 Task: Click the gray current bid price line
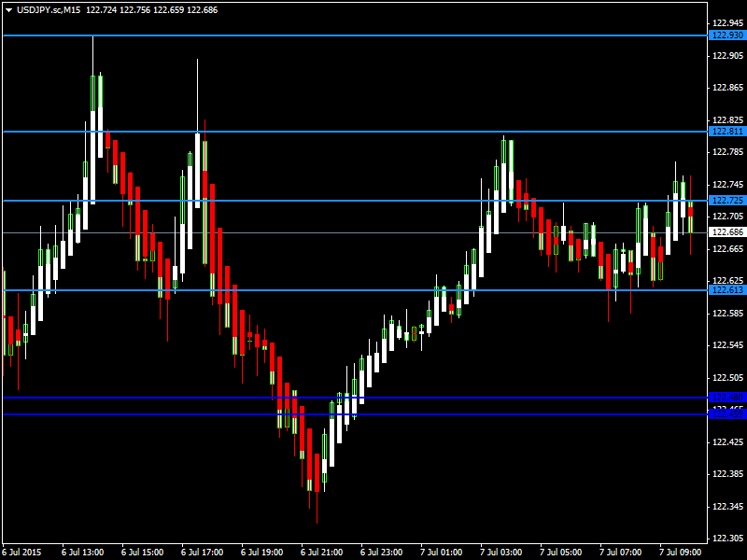[280, 232]
